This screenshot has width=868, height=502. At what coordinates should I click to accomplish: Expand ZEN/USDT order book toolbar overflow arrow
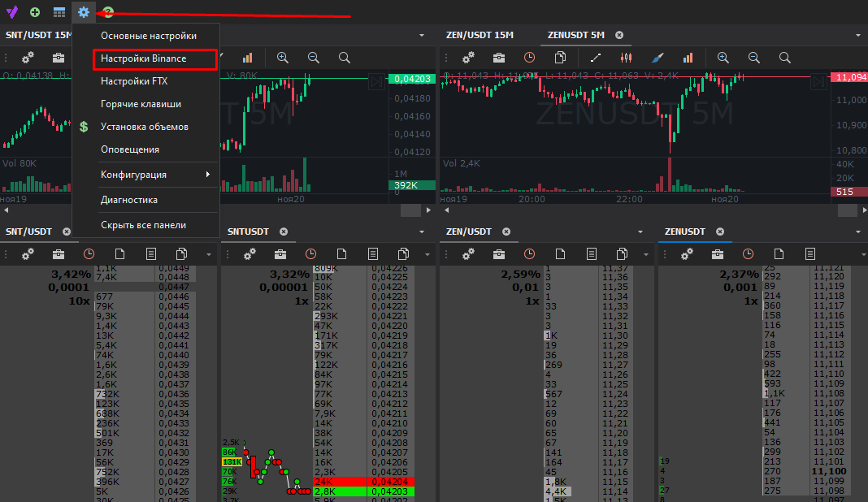coord(646,254)
